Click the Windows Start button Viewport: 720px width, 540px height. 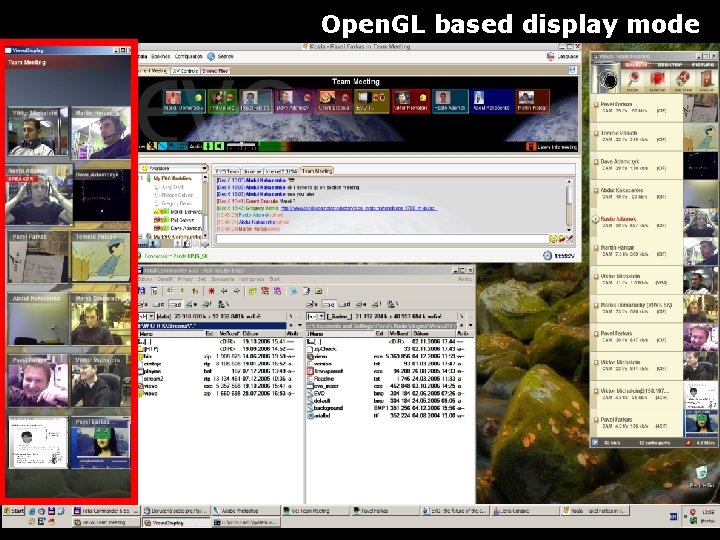click(14, 511)
